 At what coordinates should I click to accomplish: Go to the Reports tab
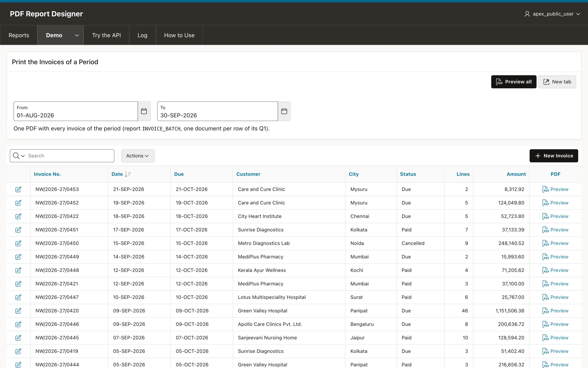pyautogui.click(x=19, y=35)
